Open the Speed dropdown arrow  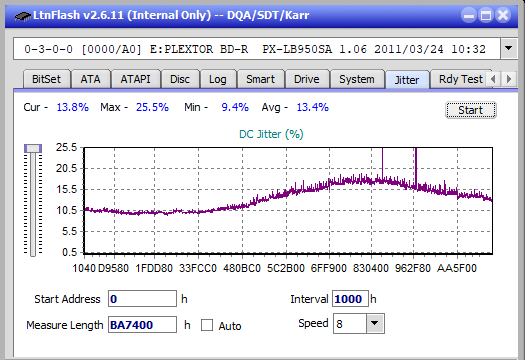[x=375, y=323]
